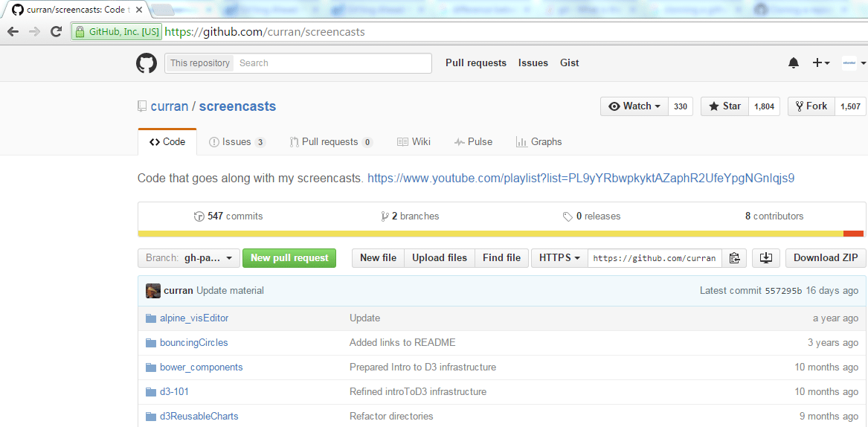Image resolution: width=868 pixels, height=427 pixels.
Task: Click Pull requests in top navigation
Action: (476, 63)
